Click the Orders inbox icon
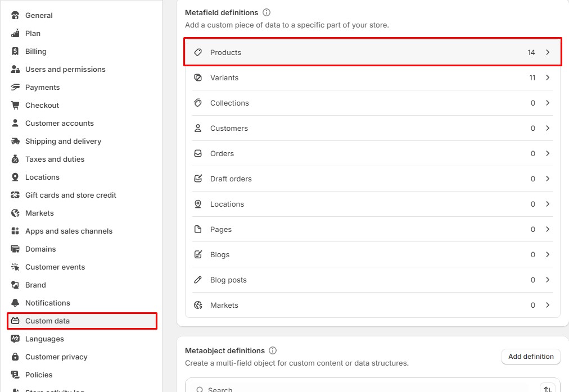 click(x=198, y=153)
